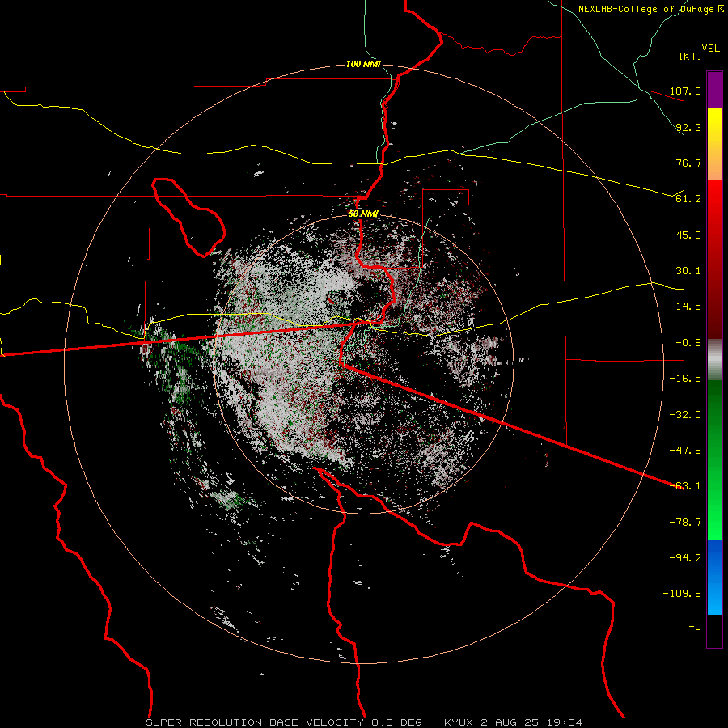Click the -0.9 velocity scale value
The image size is (728, 728).
[688, 342]
